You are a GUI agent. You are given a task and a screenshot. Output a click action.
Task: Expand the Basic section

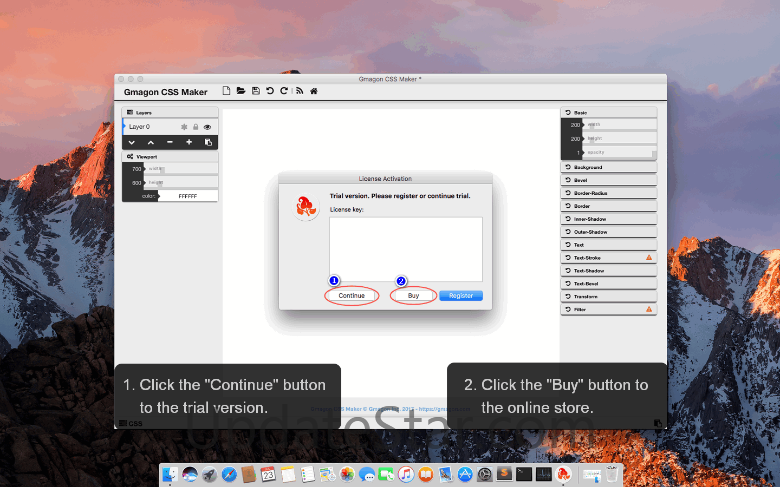click(608, 112)
